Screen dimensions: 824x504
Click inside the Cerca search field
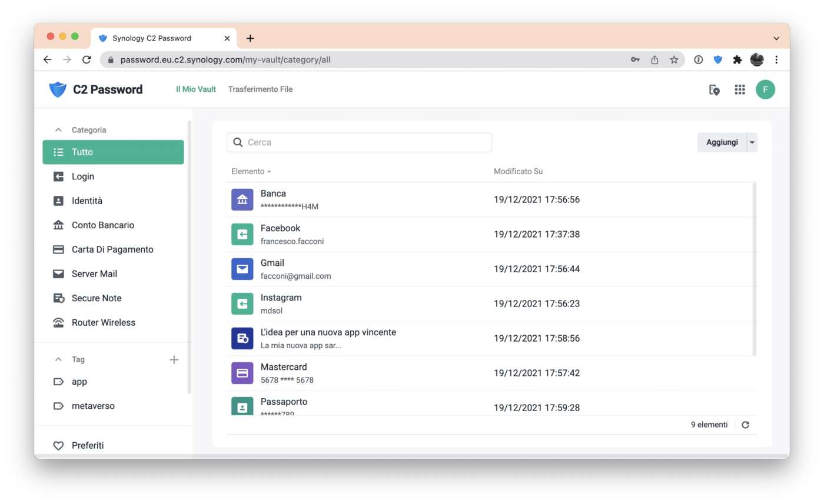pyautogui.click(x=359, y=142)
